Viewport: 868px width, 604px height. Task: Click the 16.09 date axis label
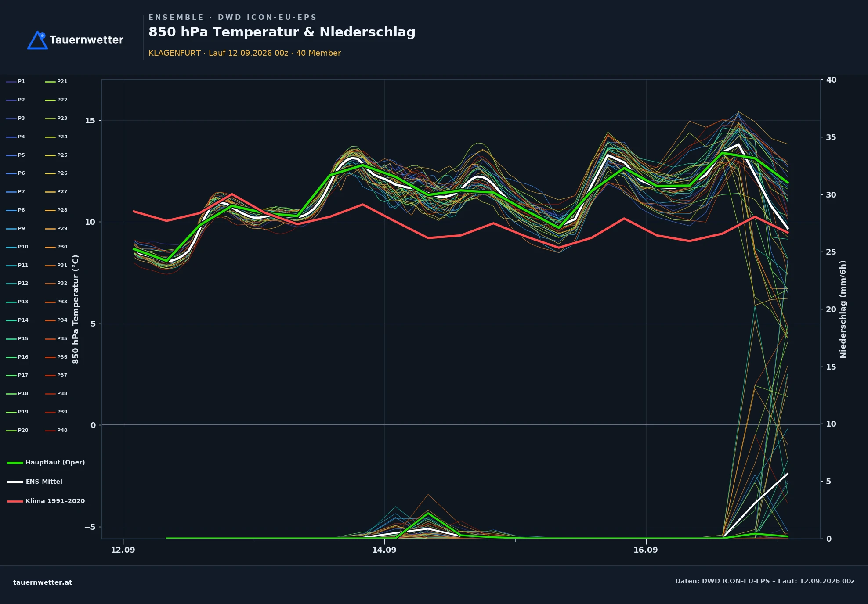tap(646, 550)
